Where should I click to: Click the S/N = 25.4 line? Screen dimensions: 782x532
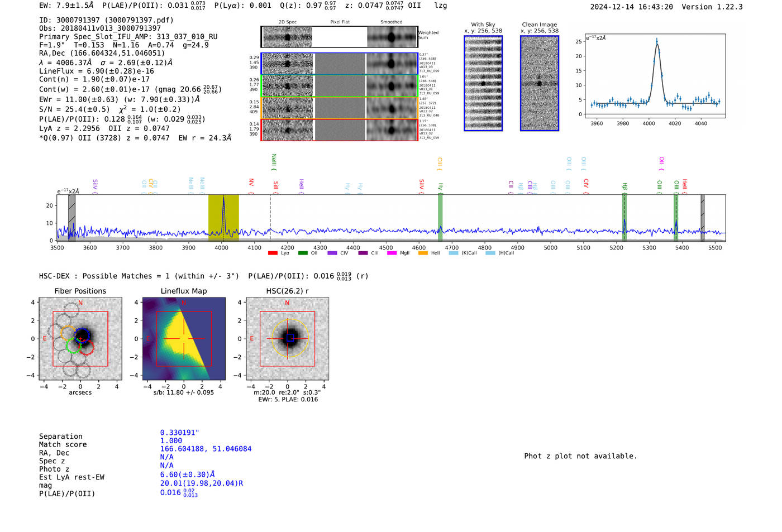[x=110, y=109]
